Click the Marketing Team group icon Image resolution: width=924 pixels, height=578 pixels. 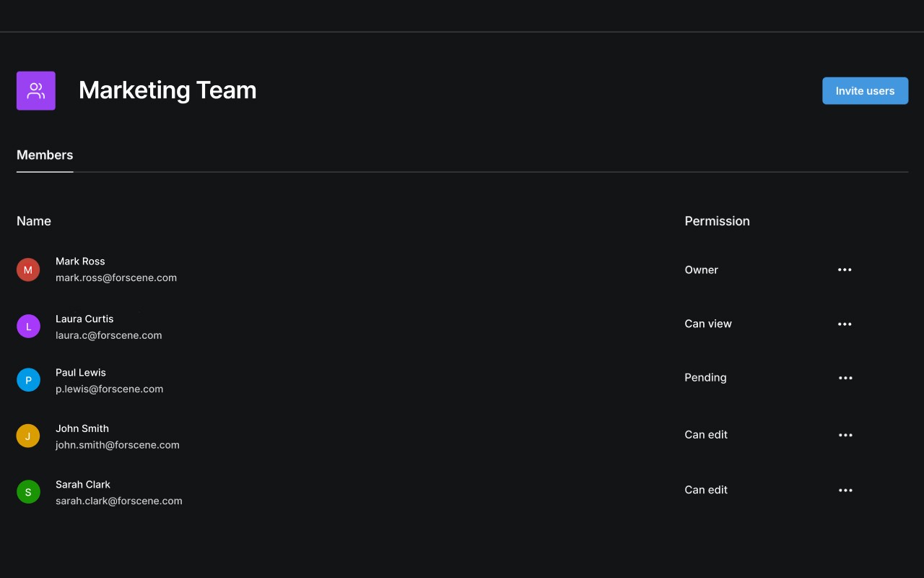[35, 90]
